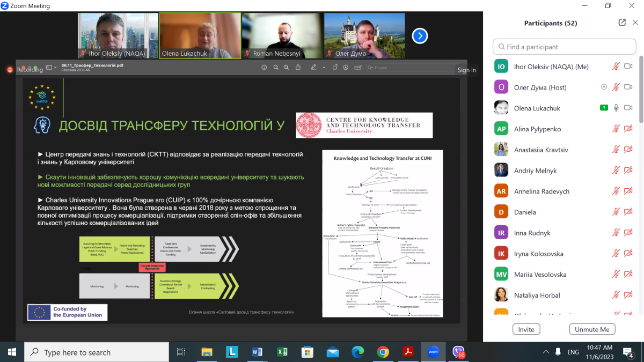Open Google Chrome in the taskbar
The width and height of the screenshot is (644, 362).
pos(383,352)
